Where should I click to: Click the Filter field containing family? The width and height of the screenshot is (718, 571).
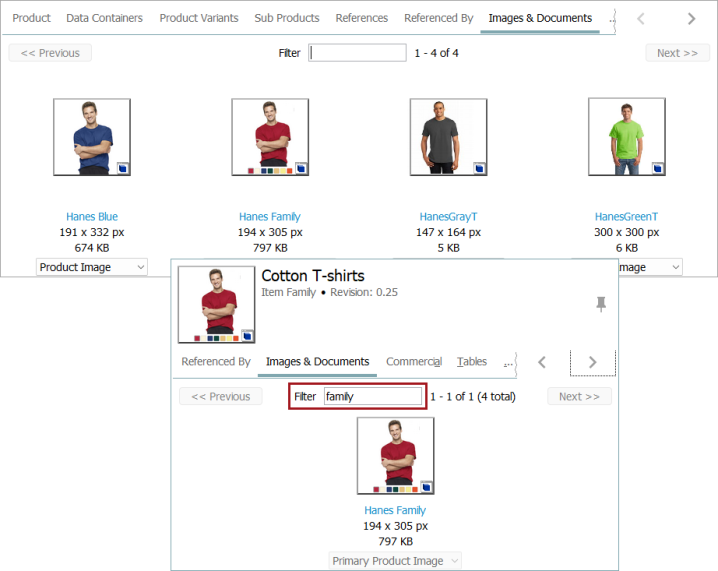tap(373, 397)
